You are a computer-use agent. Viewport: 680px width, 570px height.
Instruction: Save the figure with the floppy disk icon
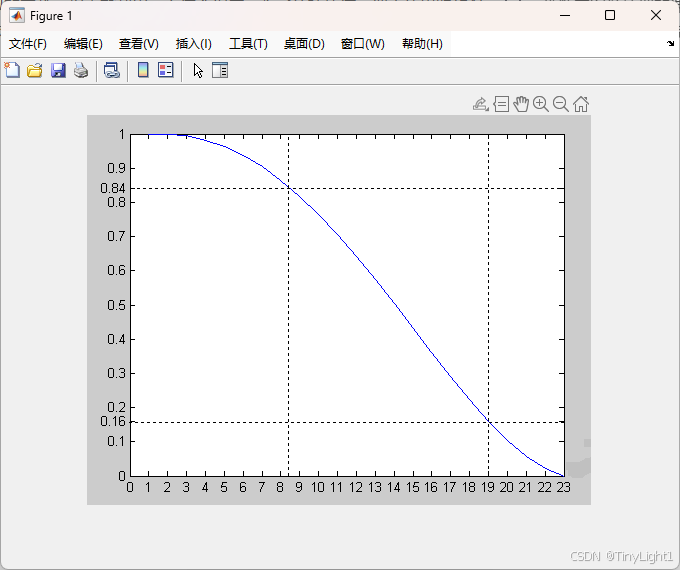point(58,70)
